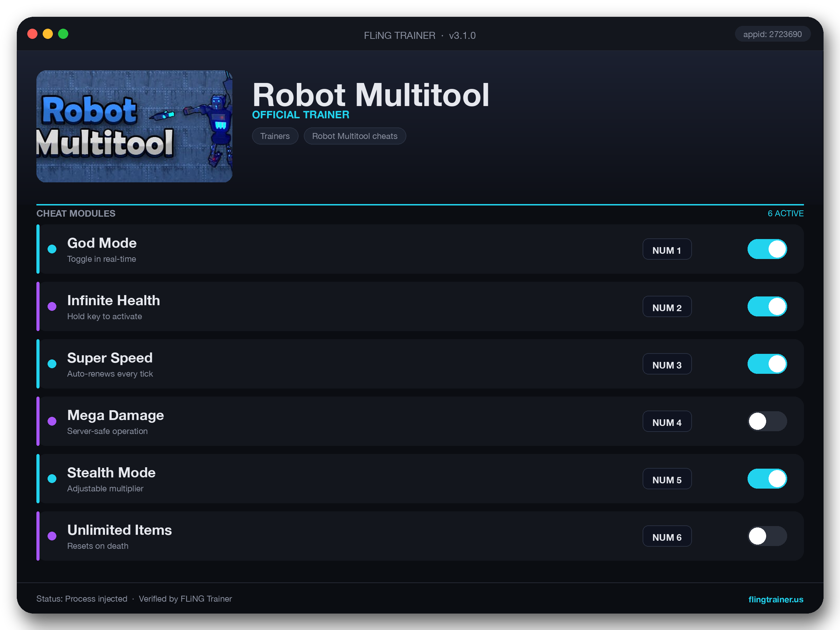
Task: Click the 'Auto-renews every tick' description
Action: pos(110,374)
